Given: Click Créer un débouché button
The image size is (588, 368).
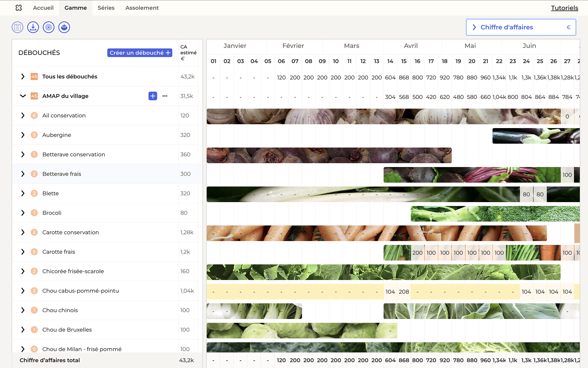Looking at the screenshot, I should pyautogui.click(x=140, y=53).
